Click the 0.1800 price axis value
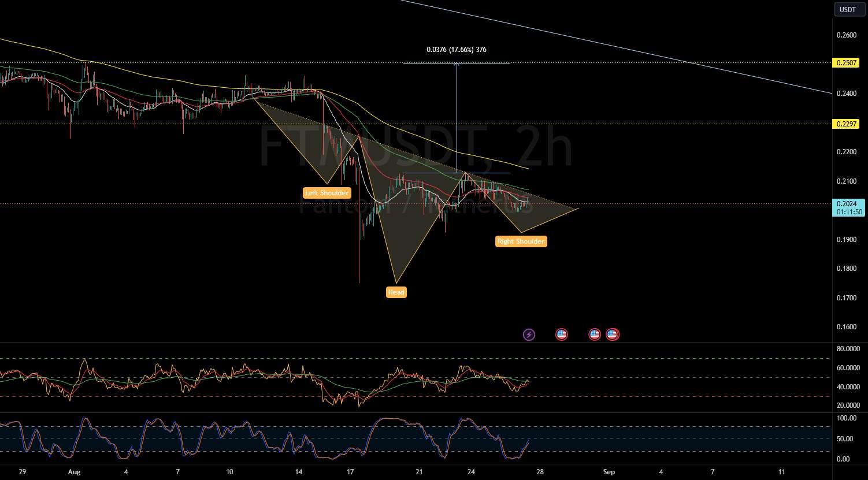868x480 pixels. coord(847,269)
